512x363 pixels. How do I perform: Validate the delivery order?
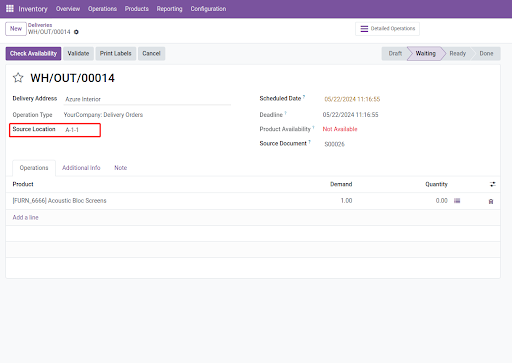(x=78, y=53)
